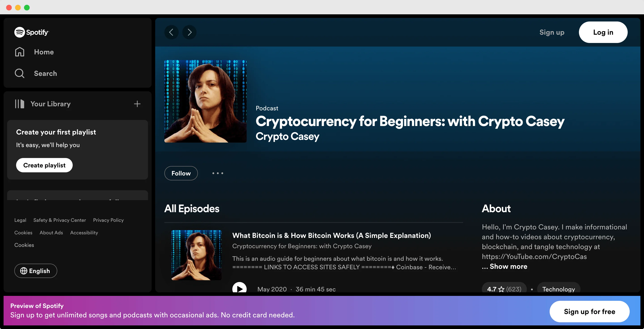Click the Follow button for Crypto Casey
The image size is (644, 329).
click(181, 173)
